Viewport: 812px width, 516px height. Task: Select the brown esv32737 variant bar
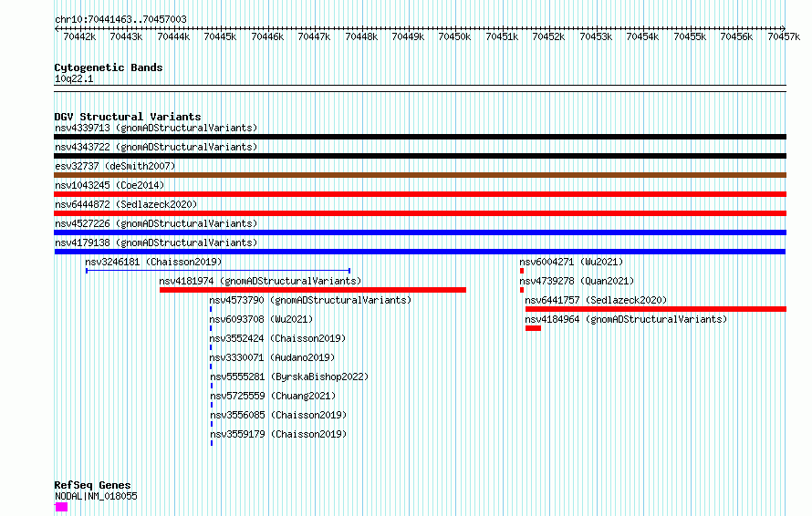click(420, 175)
